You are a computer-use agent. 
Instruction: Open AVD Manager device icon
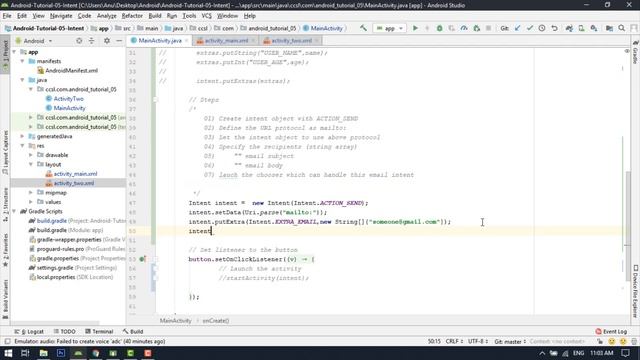click(x=581, y=28)
